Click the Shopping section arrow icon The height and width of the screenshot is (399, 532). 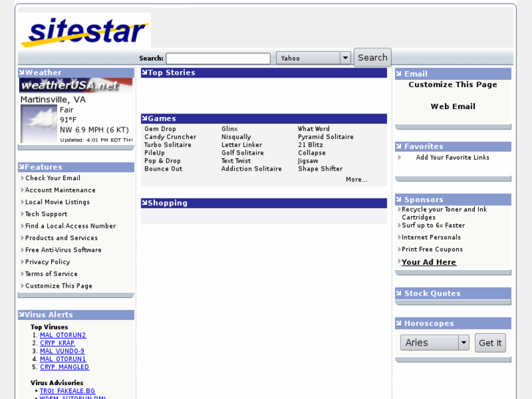[x=145, y=202]
